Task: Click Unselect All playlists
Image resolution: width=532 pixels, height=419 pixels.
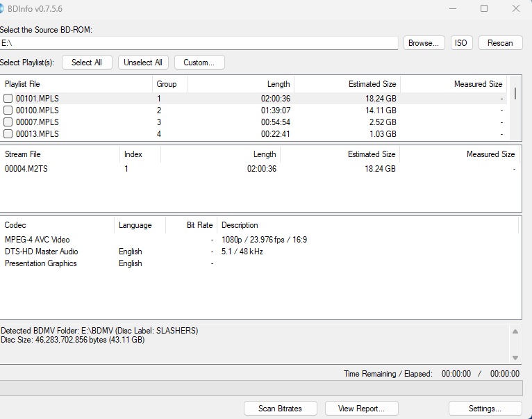Action: tap(143, 63)
